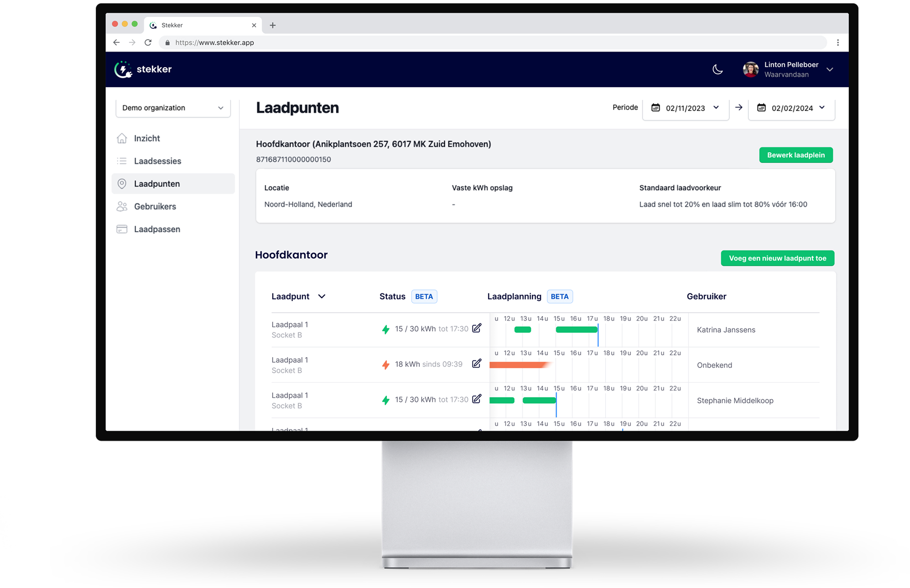This screenshot has height=588, width=910.
Task: Click Linton Pelleboer's profile avatar
Action: (750, 69)
